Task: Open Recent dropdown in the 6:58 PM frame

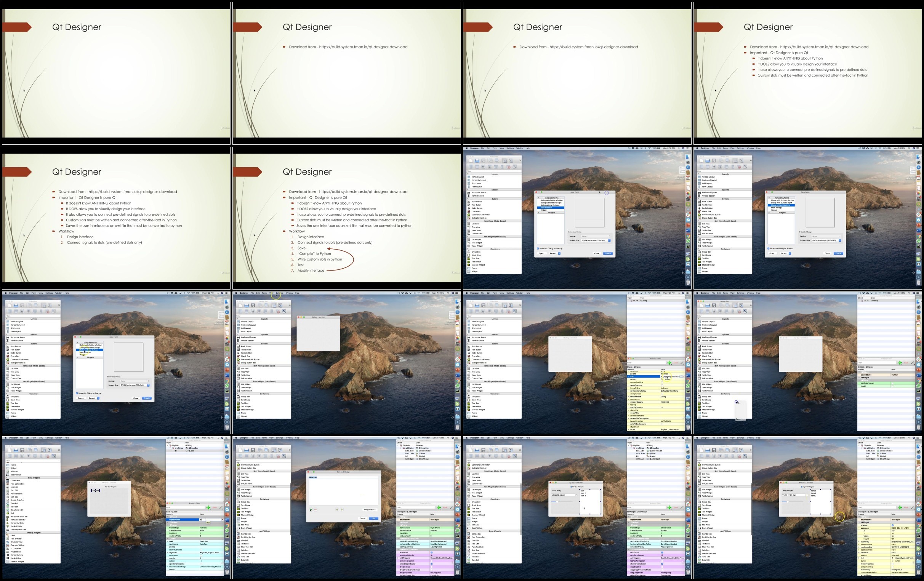Action: coord(555,253)
